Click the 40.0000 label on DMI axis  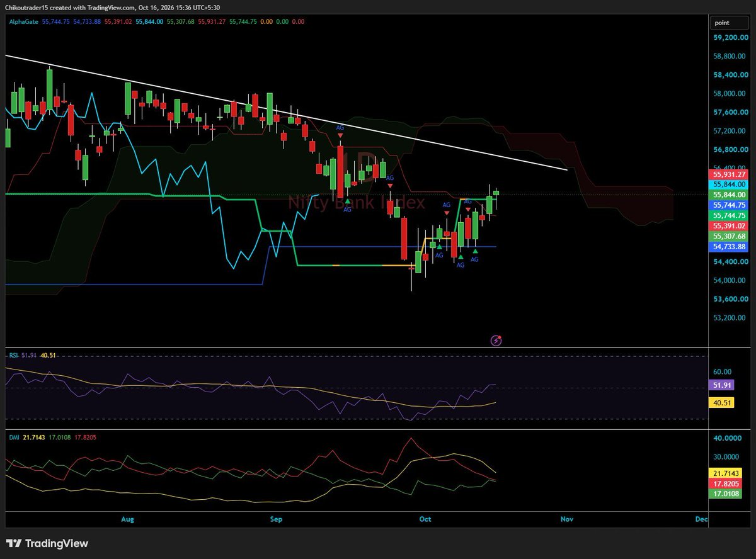[726, 438]
